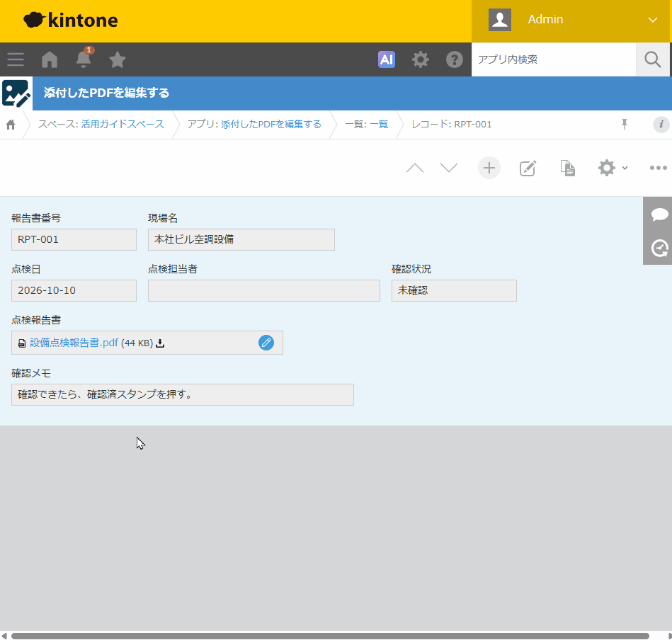Click the 確認メモ memo text value

pos(183,394)
